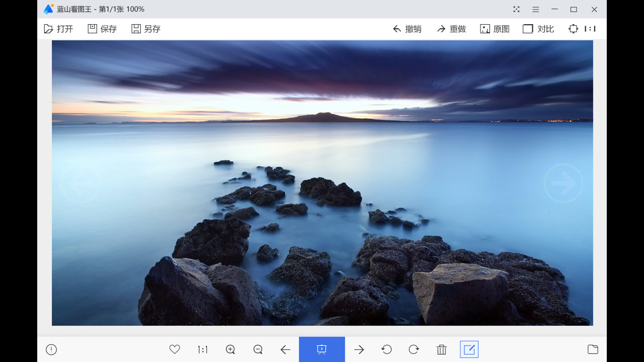
Task: Go to previous image in bottom toolbar
Action: coord(285,349)
